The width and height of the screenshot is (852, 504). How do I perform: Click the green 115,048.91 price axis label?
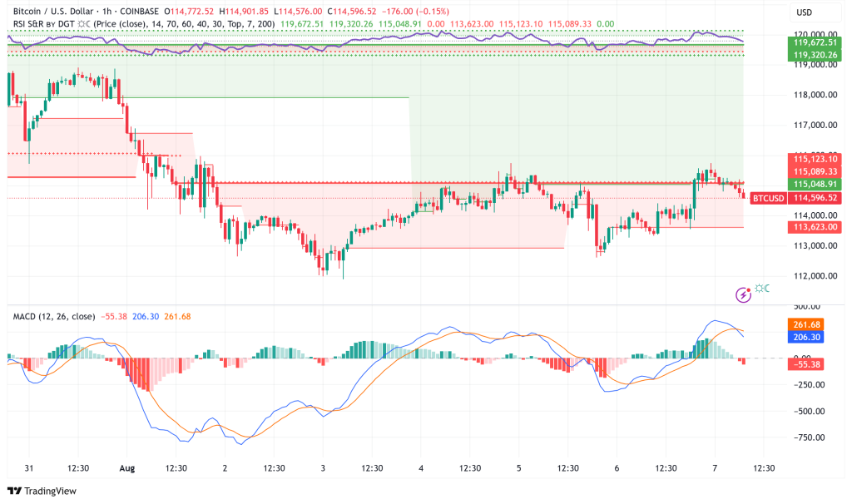pos(815,184)
